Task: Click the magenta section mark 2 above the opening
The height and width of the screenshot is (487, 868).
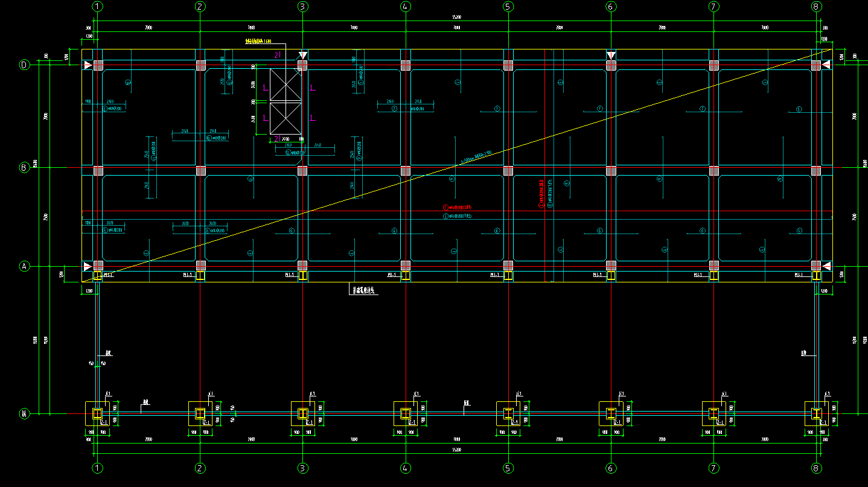Action: (x=276, y=56)
